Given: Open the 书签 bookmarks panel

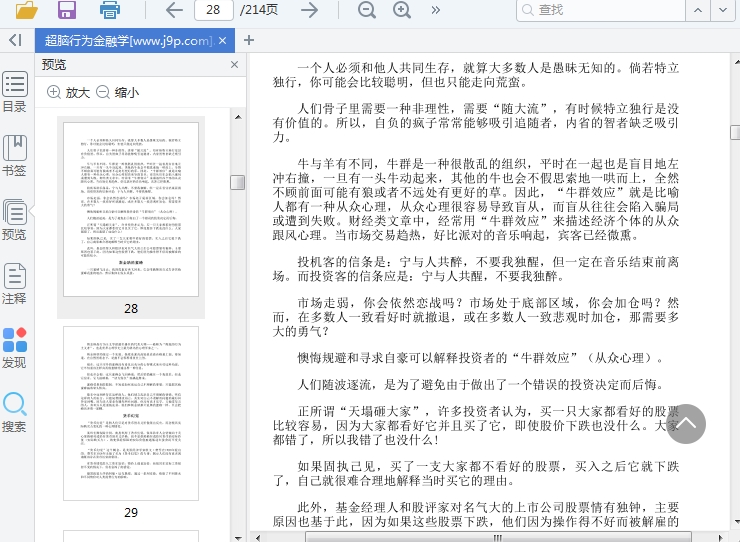Looking at the screenshot, I should [x=15, y=156].
